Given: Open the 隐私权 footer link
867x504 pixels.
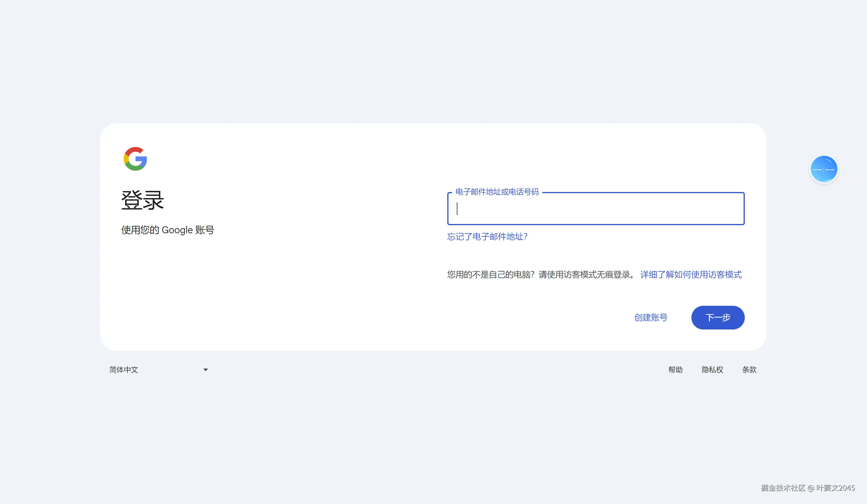Looking at the screenshot, I should 712,370.
